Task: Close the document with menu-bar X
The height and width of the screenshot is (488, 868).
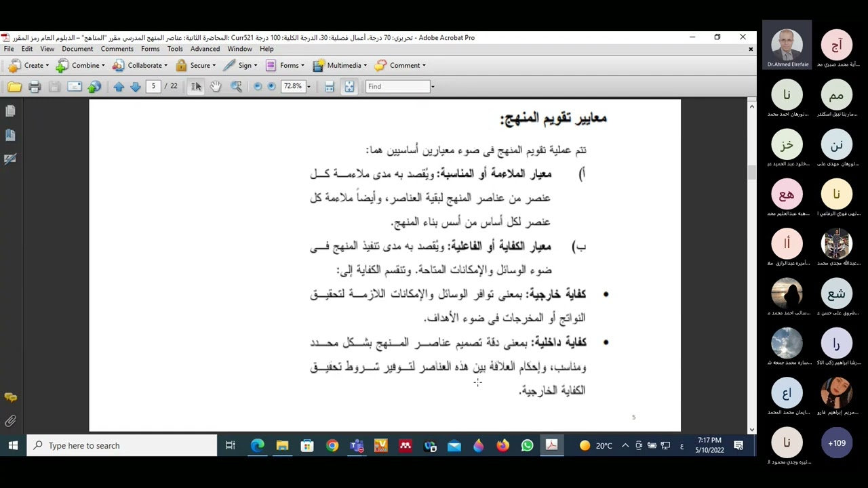Action: pos(751,49)
